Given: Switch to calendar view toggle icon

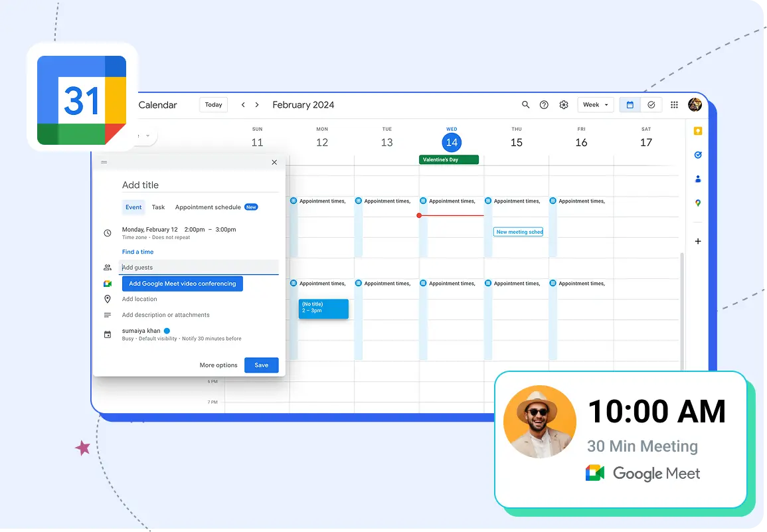Looking at the screenshot, I should click(x=630, y=105).
